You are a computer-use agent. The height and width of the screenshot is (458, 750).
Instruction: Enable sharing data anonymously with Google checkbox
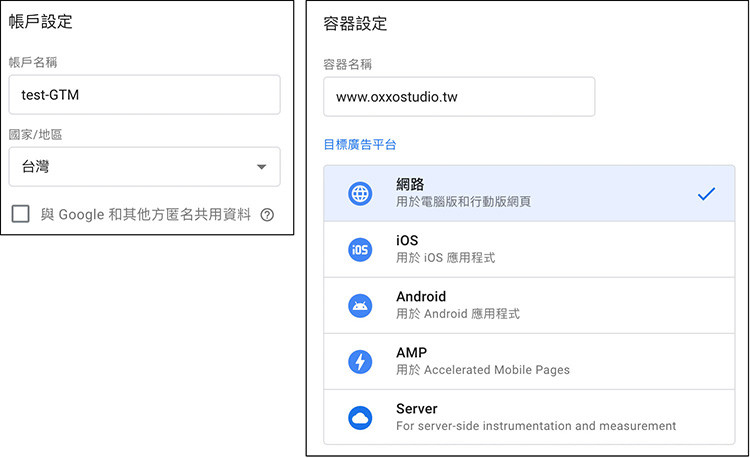(x=21, y=214)
